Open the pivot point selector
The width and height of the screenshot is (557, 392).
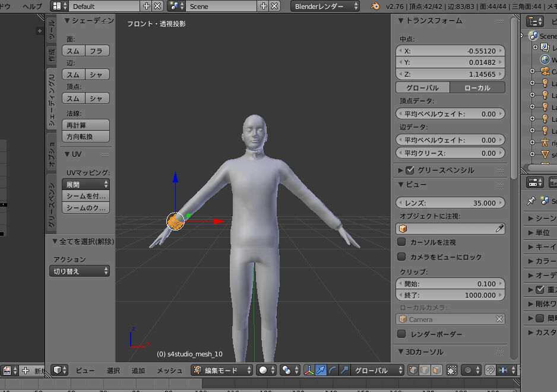click(290, 370)
